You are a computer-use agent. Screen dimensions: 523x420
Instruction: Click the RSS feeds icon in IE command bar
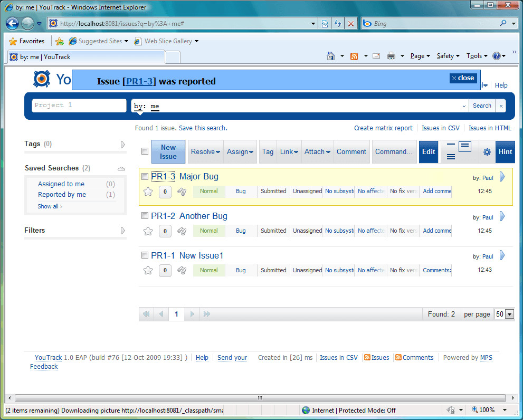pos(354,56)
